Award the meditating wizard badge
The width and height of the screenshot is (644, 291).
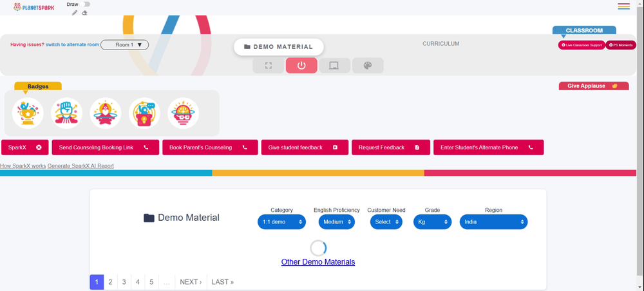coord(106,113)
